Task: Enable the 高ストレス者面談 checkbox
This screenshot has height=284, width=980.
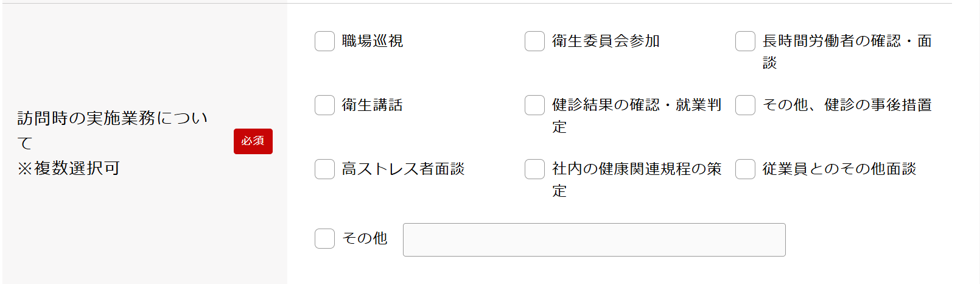Action: pos(324,169)
